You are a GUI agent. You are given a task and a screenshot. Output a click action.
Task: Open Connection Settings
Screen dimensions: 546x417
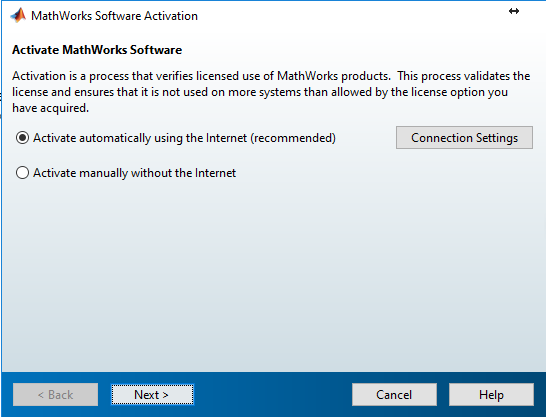tap(464, 137)
